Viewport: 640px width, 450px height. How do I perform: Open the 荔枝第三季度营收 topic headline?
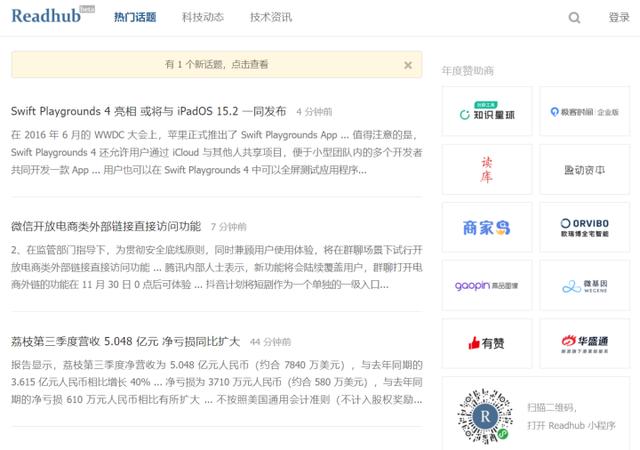tap(125, 341)
